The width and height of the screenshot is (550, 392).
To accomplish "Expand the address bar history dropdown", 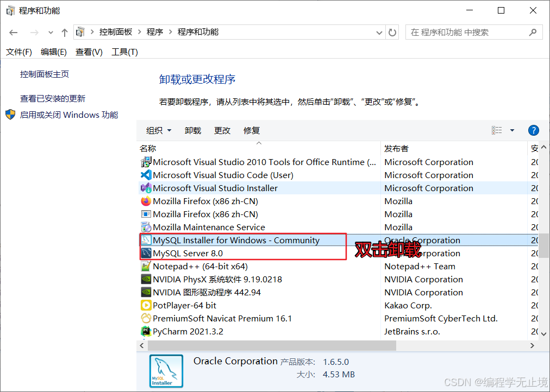I will 379,33.
